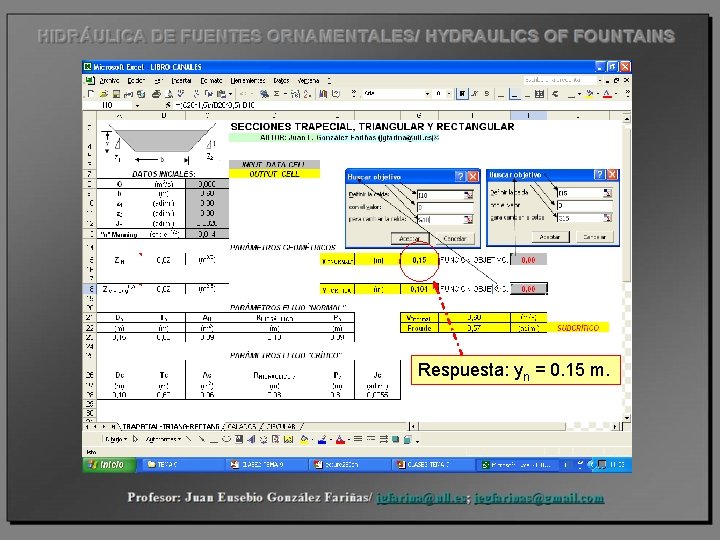The height and width of the screenshot is (540, 720).
Task: Open Print Preview from the toolbar
Action: click(169, 94)
